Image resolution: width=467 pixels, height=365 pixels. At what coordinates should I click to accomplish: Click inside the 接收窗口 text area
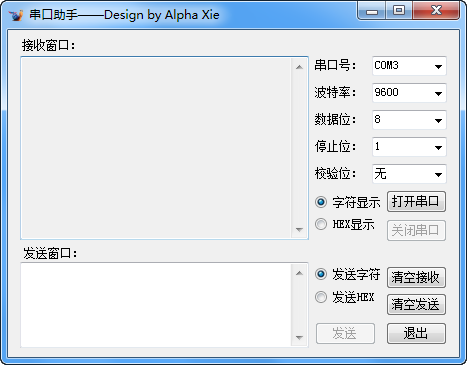[x=156, y=148]
